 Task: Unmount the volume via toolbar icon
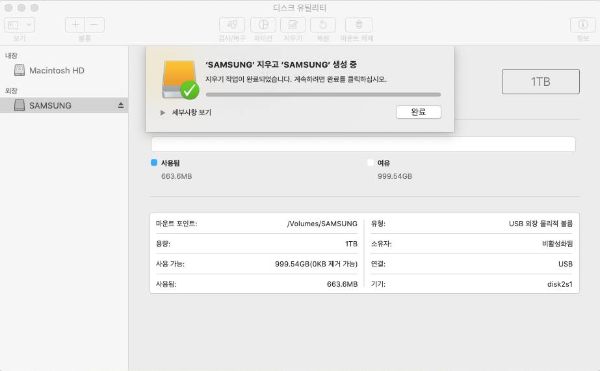(359, 25)
